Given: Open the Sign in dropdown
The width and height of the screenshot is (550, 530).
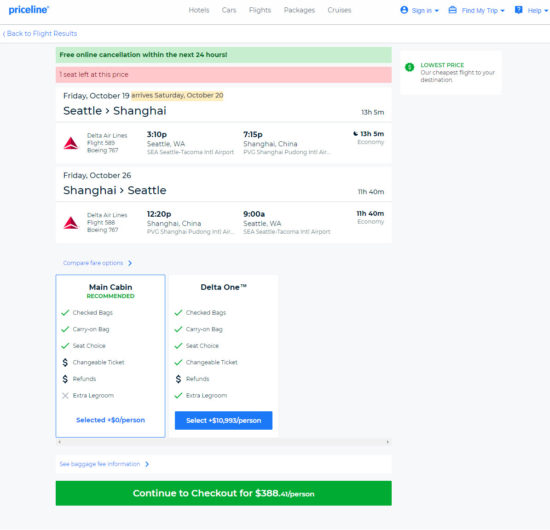Looking at the screenshot, I should (420, 10).
